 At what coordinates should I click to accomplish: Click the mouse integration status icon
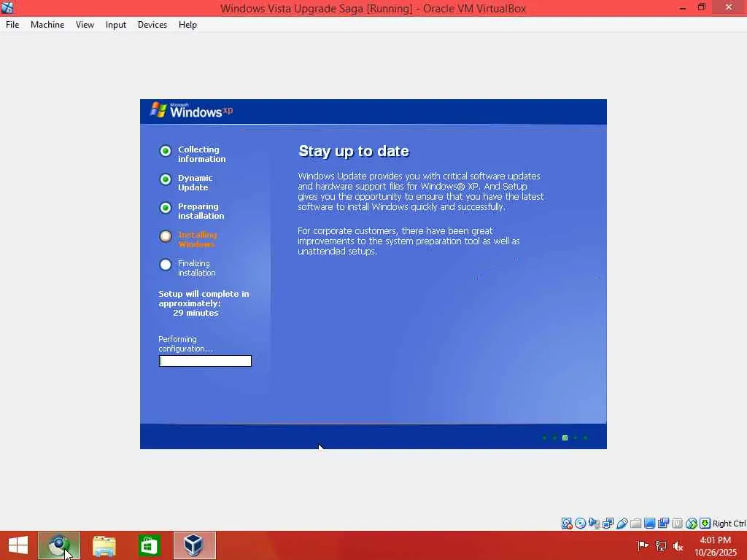coord(692,524)
